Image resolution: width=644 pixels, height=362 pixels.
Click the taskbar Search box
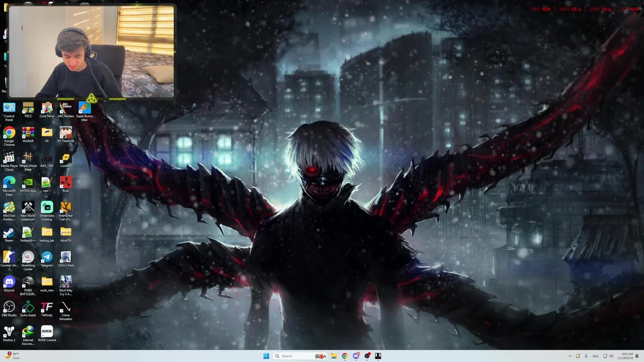tap(300, 356)
